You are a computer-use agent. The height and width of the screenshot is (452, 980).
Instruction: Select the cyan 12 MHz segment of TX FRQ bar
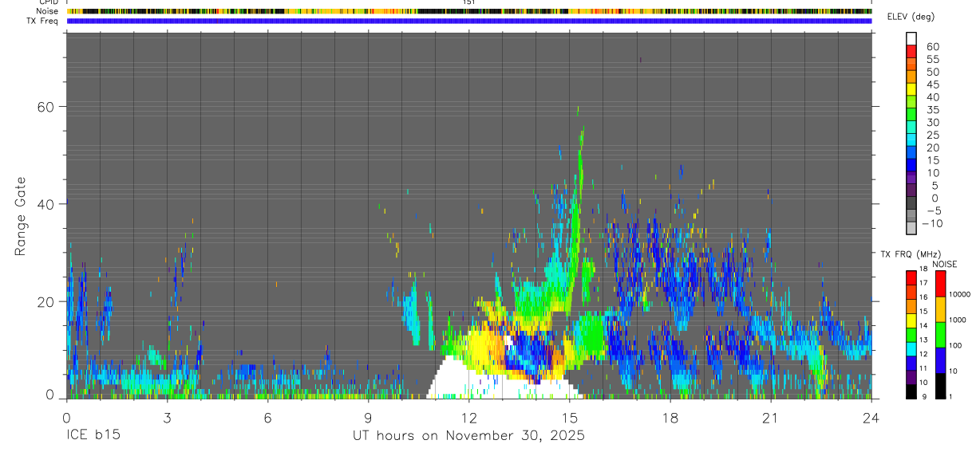(911, 348)
